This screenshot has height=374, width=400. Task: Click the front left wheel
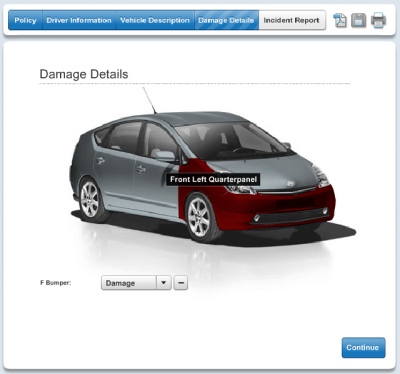coord(200,217)
